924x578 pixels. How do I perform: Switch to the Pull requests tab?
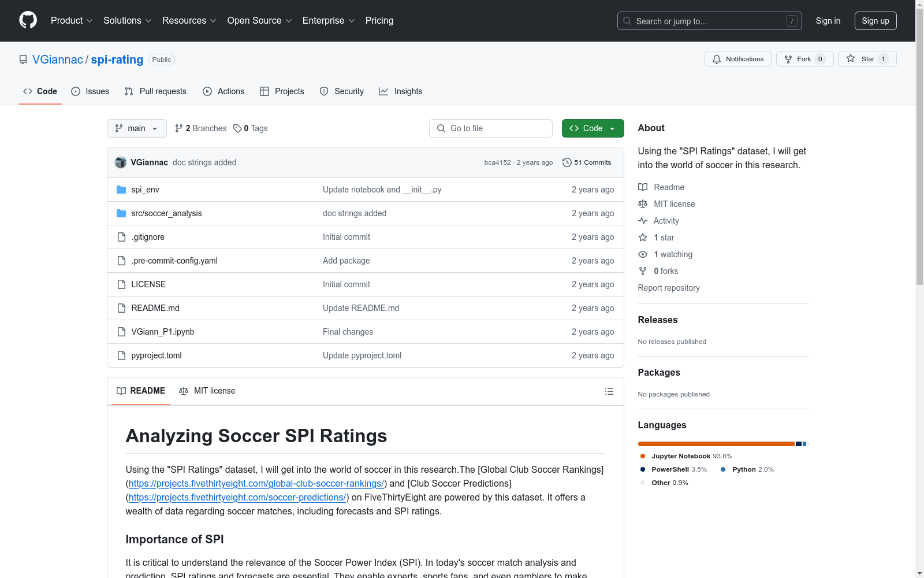(x=155, y=91)
